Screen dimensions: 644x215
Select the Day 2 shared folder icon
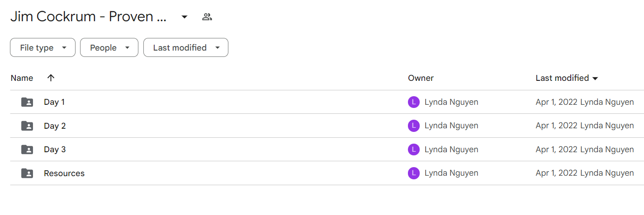(27, 126)
